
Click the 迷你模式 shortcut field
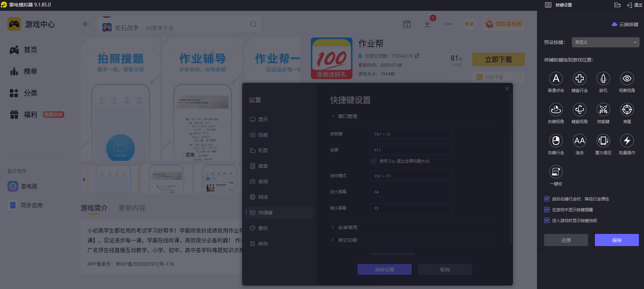point(411,176)
